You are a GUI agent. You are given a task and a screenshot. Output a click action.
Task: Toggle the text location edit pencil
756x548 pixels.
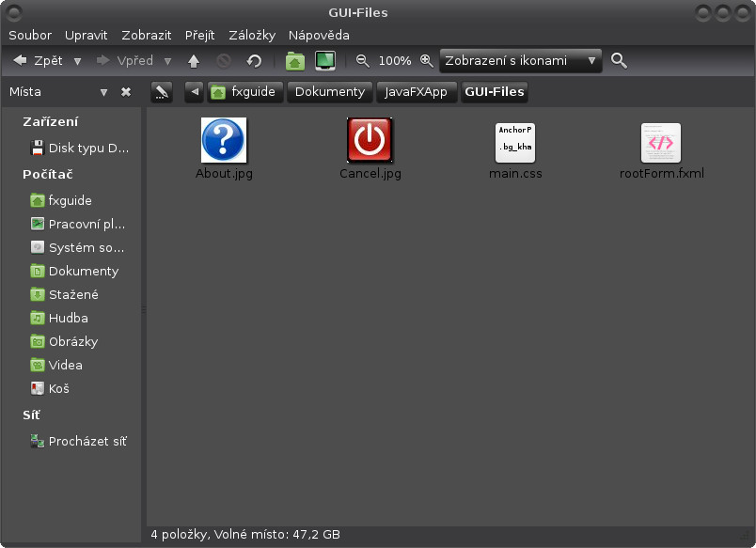coord(162,91)
